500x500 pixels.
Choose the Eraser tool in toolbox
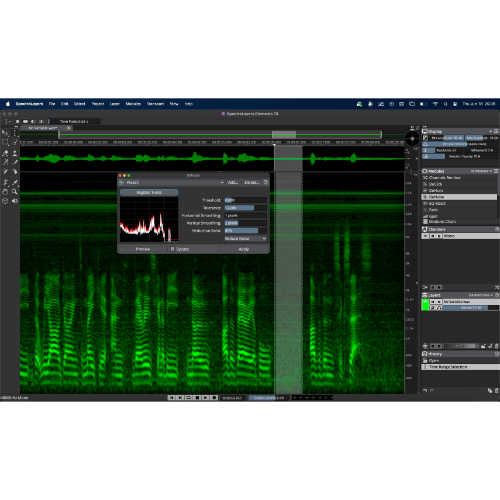coord(5,153)
